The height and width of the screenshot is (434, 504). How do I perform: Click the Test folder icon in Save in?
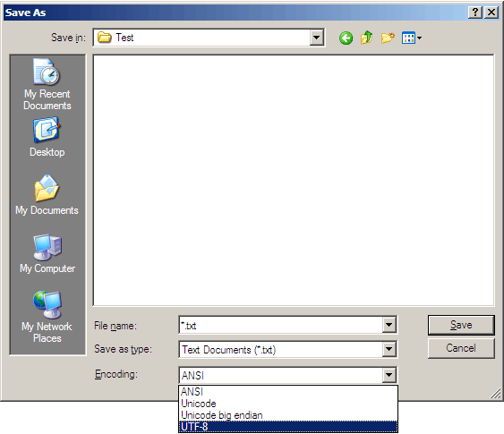[x=105, y=38]
